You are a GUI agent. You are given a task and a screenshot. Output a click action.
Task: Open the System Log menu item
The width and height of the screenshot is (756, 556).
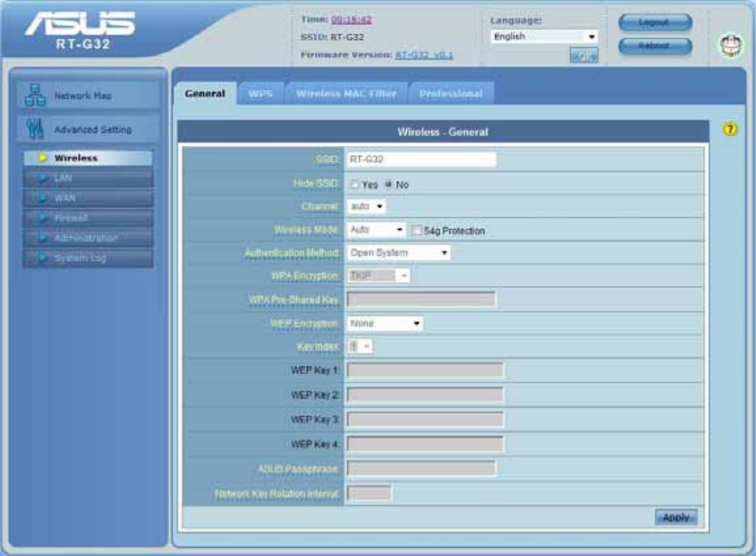88,258
